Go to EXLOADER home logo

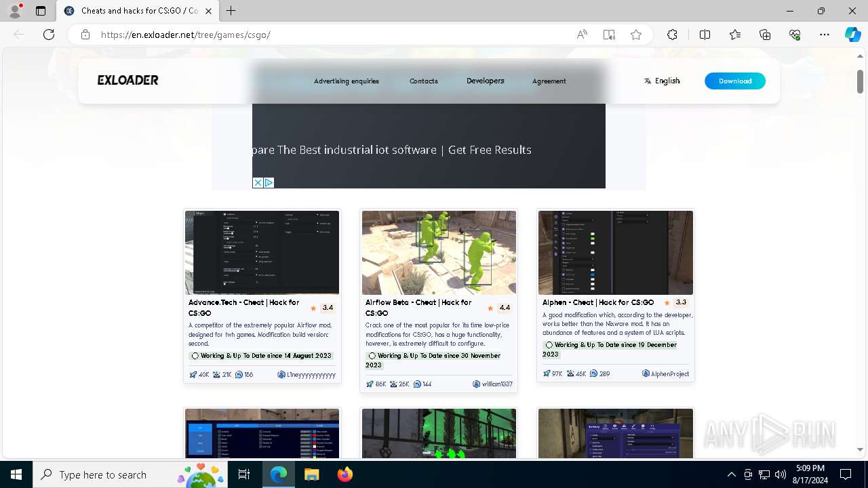point(127,80)
